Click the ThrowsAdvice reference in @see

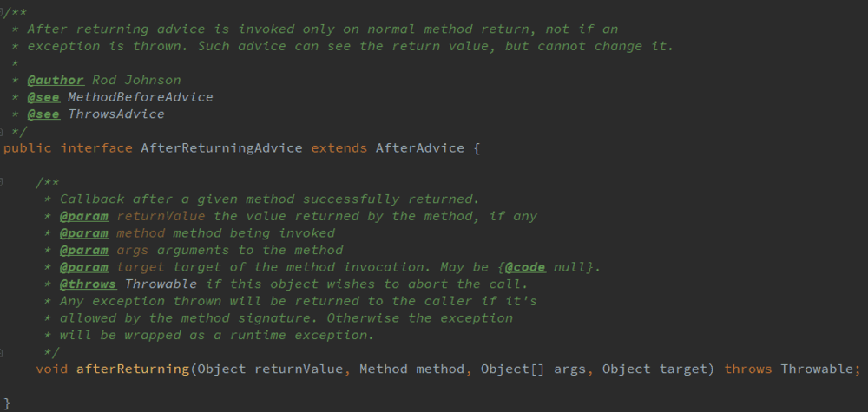coord(115,114)
